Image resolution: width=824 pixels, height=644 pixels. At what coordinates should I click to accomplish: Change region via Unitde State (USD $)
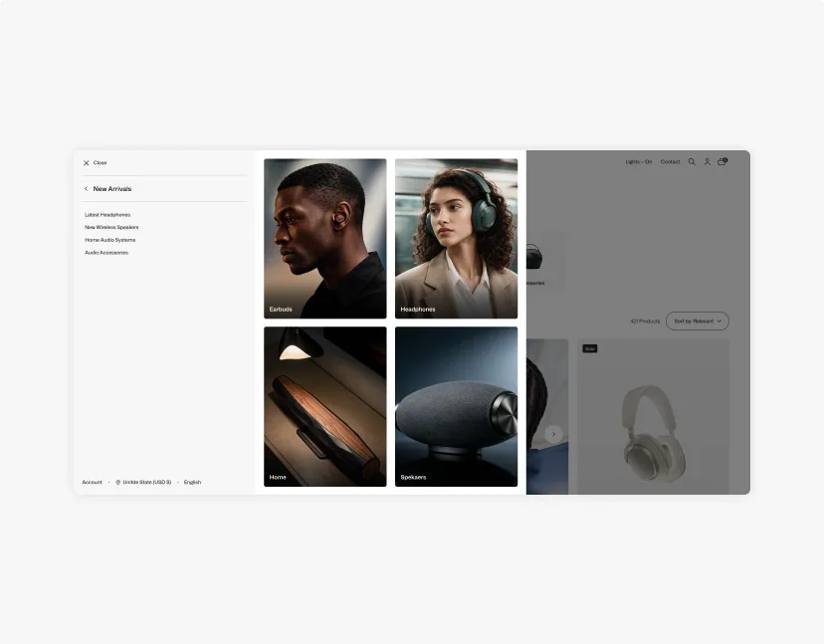click(x=147, y=482)
